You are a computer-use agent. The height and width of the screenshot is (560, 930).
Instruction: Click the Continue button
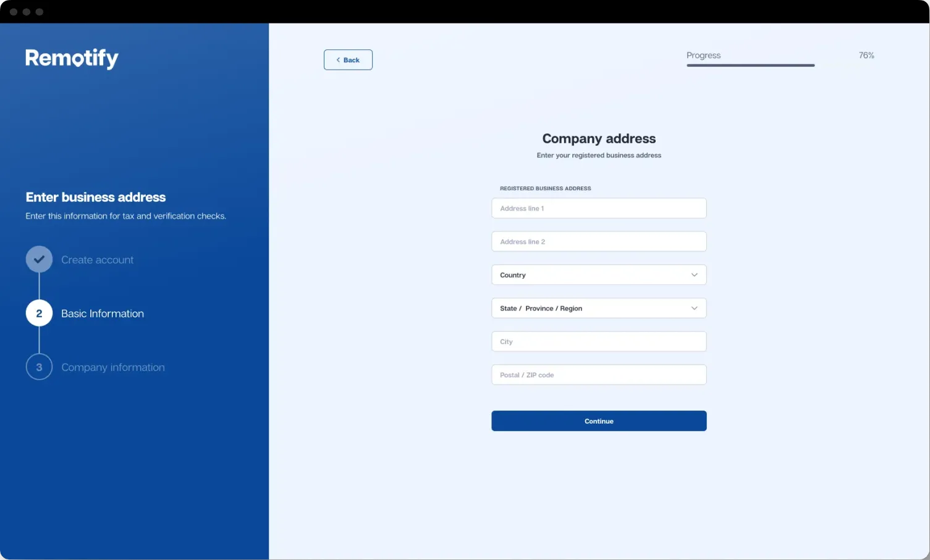599,421
